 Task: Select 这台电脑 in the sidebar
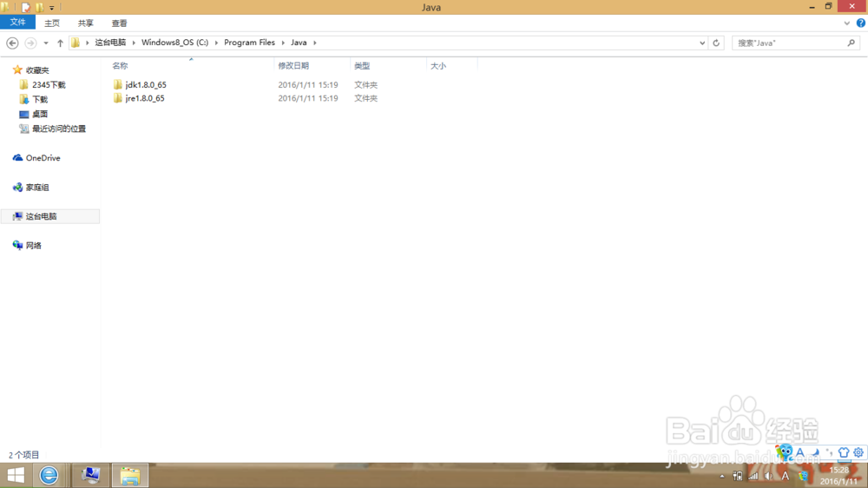pyautogui.click(x=49, y=216)
